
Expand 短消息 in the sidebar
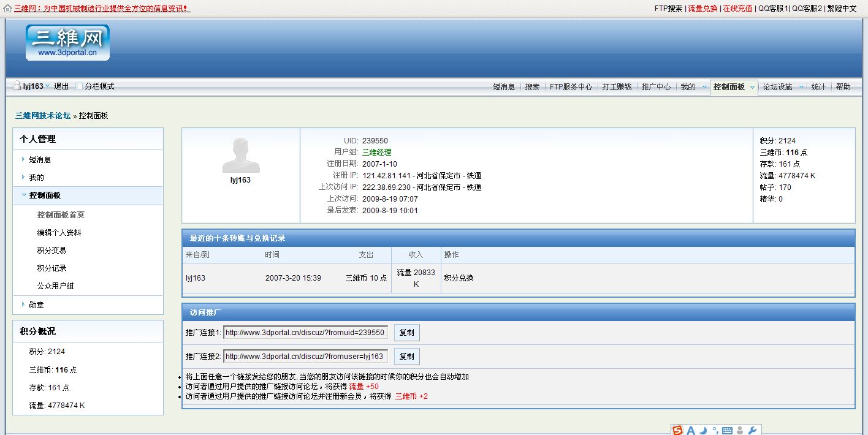pos(23,159)
